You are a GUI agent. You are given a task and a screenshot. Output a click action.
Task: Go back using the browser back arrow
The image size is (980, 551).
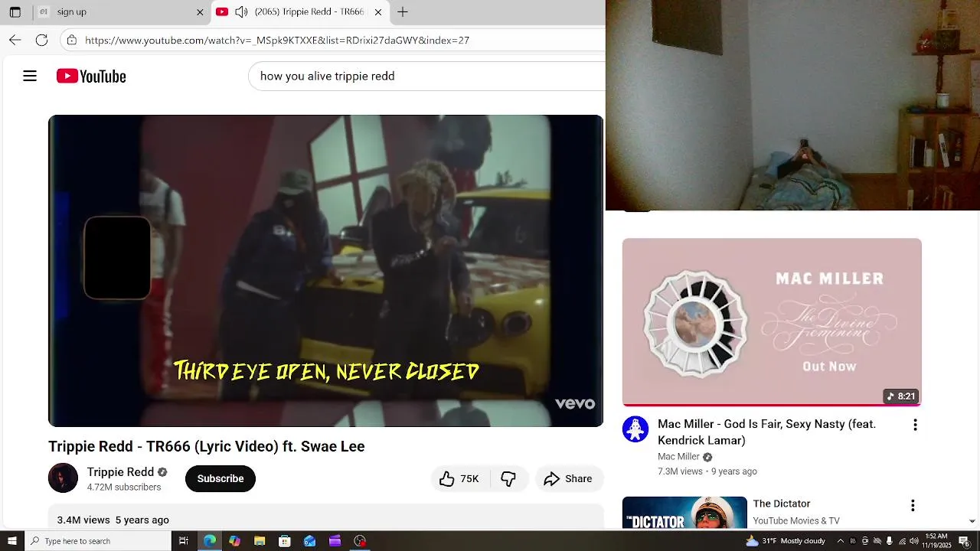[x=15, y=40]
